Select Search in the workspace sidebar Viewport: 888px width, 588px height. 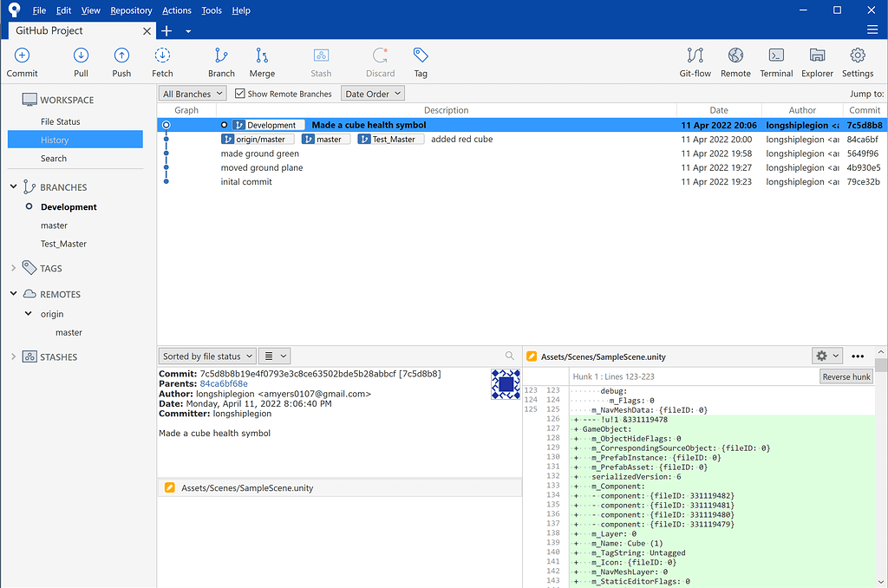(54, 158)
